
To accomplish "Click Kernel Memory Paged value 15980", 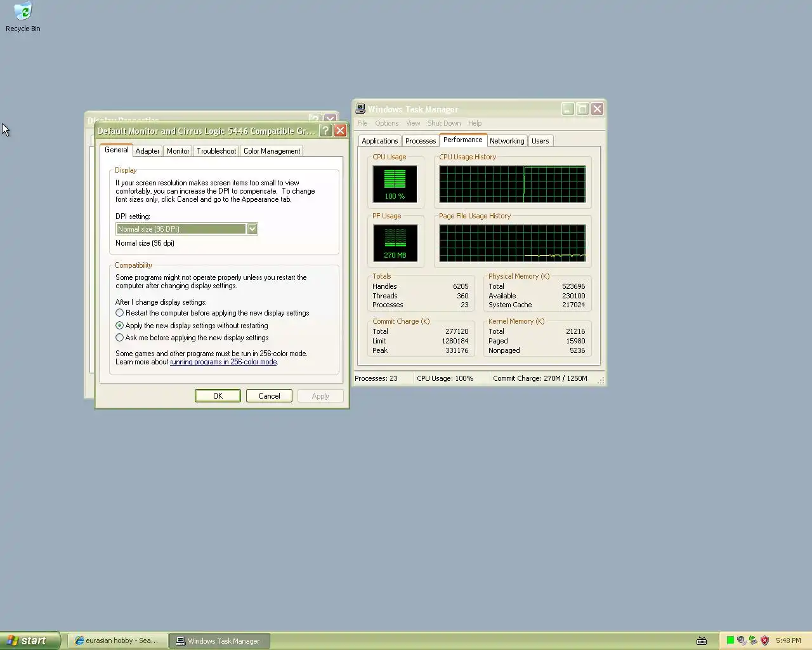I will click(x=575, y=341).
